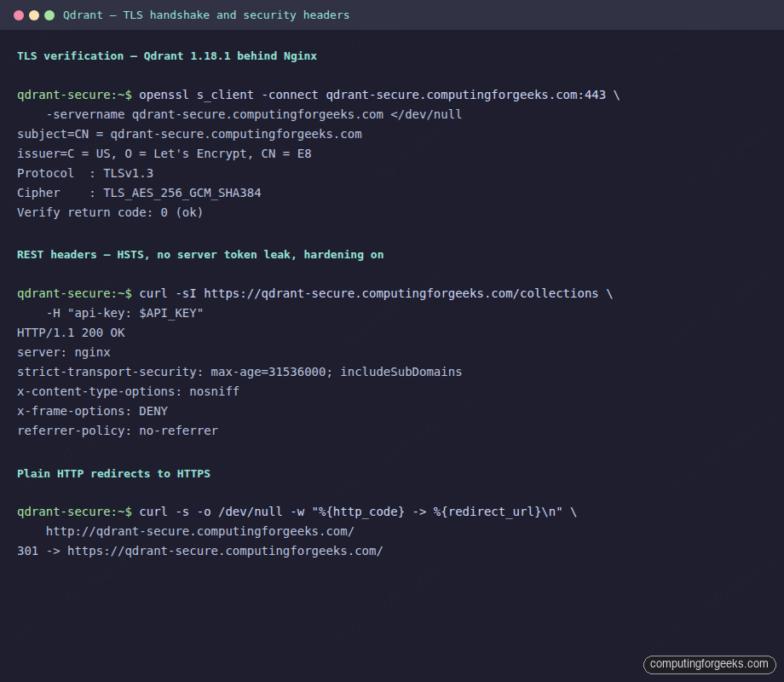This screenshot has width=784, height=682.
Task: Select the 'Protocol : TLSv1.3' line
Action: (85, 173)
